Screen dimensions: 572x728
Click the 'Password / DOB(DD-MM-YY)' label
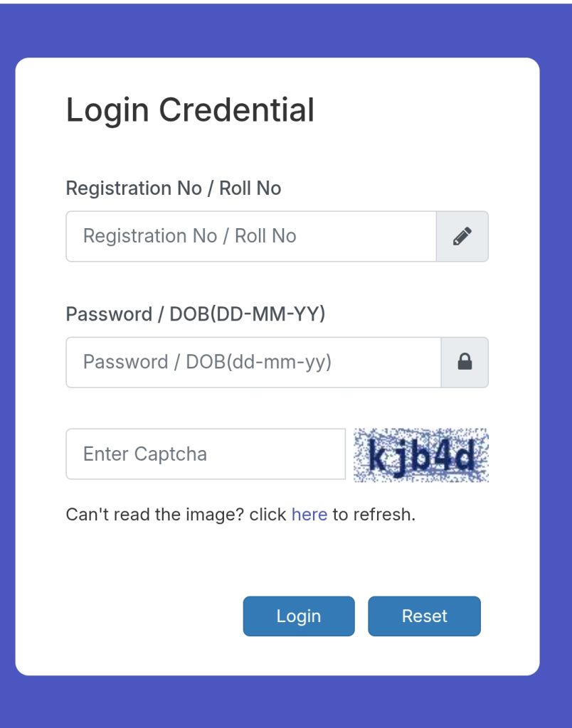tap(195, 314)
